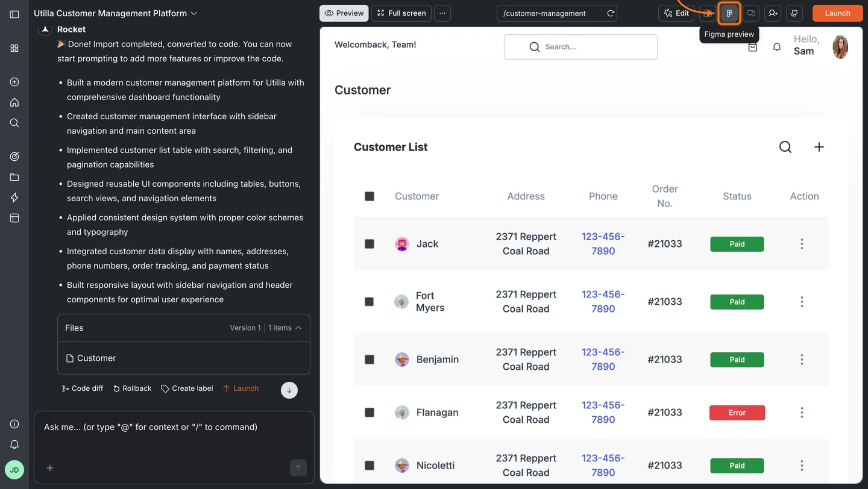Open the responsive device preview icon
This screenshot has width=868, height=489.
coord(751,13)
